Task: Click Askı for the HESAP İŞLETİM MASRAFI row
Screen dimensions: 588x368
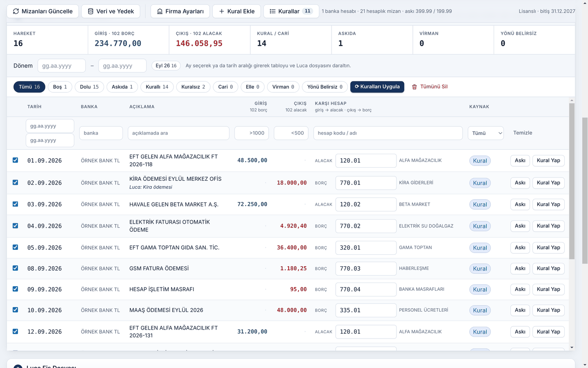Action: pyautogui.click(x=520, y=289)
